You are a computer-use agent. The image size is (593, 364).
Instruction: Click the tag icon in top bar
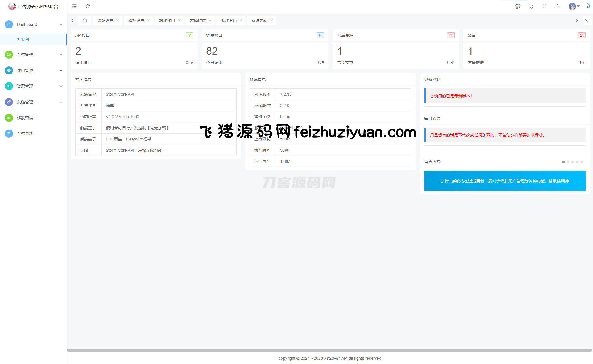click(531, 6)
